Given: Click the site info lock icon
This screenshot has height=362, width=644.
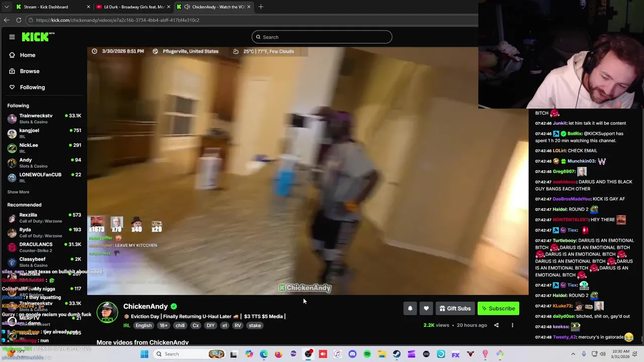Looking at the screenshot, I should [31, 20].
